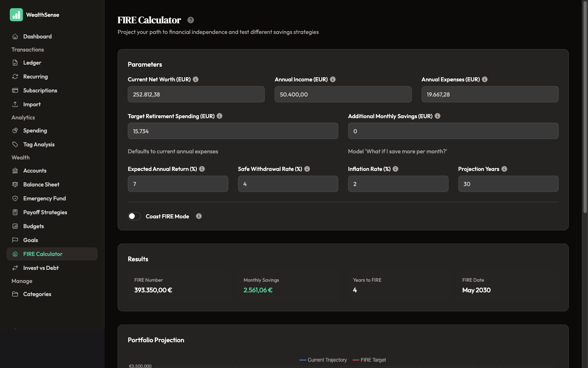Screen dimensions: 588x368
Task: Edit the Additional Monthly Savings field
Action: click(x=453, y=131)
